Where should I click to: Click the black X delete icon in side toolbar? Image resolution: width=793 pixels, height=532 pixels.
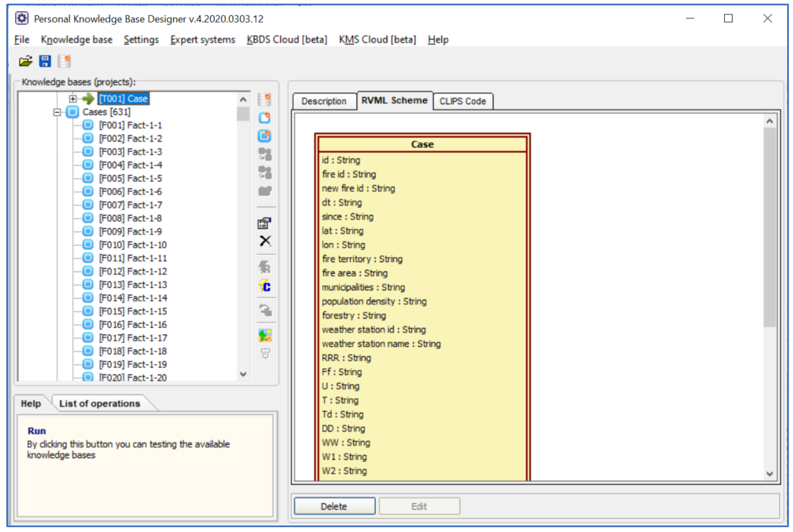click(265, 241)
